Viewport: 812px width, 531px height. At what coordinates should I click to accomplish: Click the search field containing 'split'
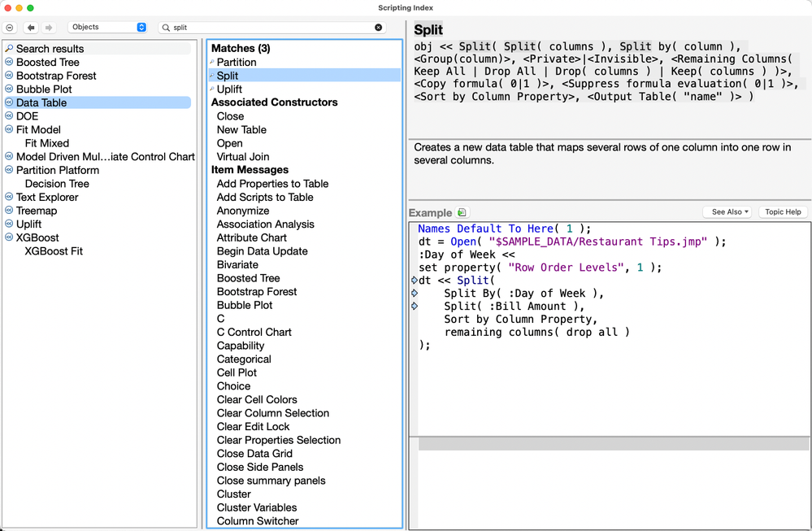click(271, 28)
